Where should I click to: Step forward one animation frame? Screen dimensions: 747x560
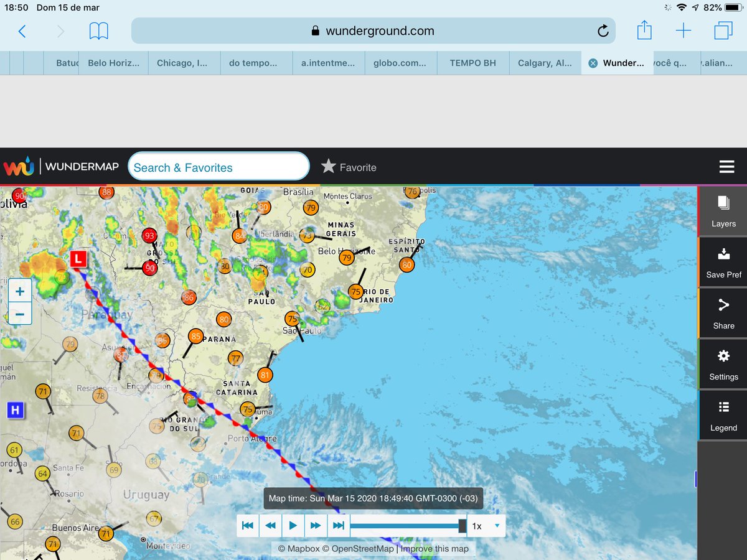pyautogui.click(x=316, y=526)
